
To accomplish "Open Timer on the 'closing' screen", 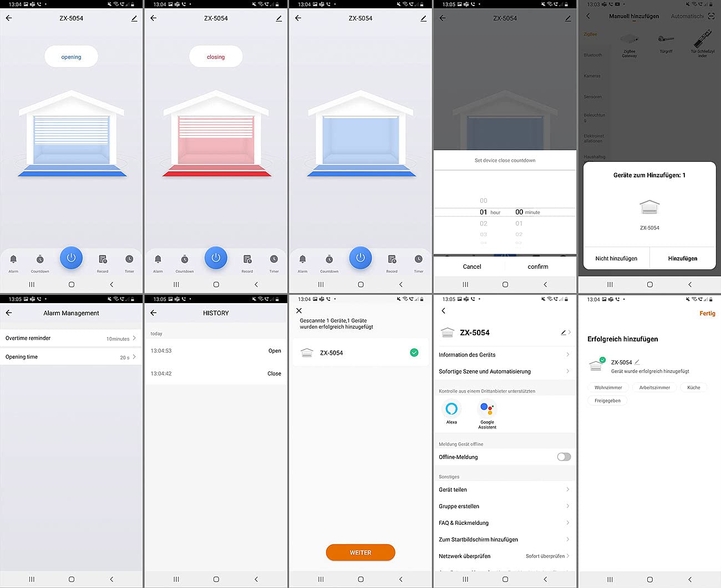I will pyautogui.click(x=274, y=259).
